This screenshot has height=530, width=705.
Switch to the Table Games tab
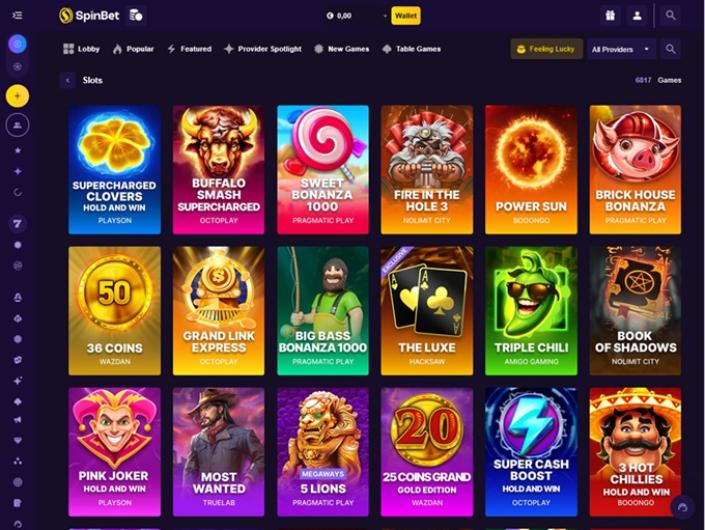(411, 49)
